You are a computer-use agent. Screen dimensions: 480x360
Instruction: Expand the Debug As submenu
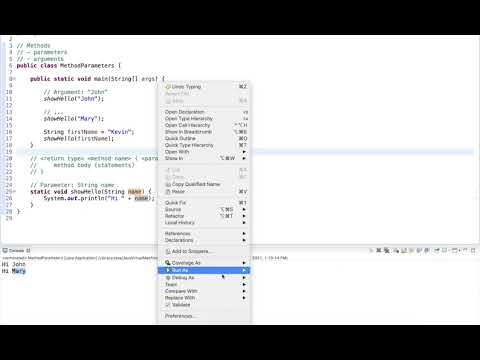click(x=204, y=278)
